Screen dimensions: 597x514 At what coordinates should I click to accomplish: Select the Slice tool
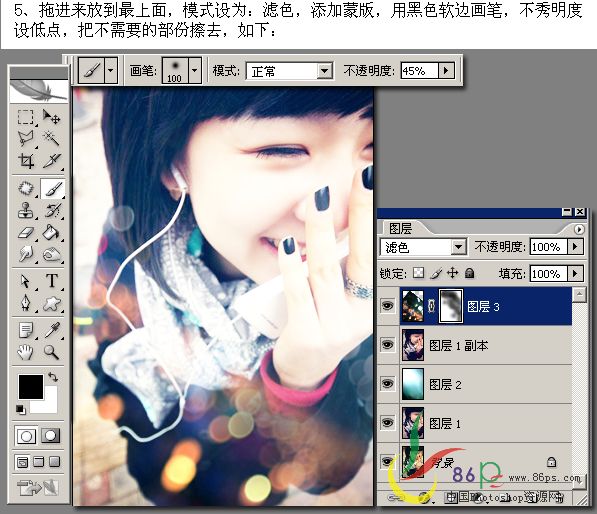(x=51, y=161)
